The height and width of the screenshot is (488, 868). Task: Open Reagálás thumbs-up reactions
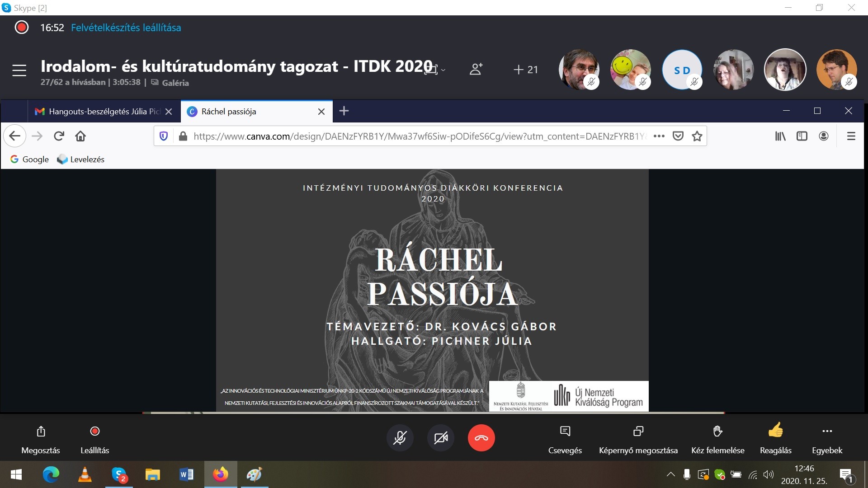775,431
